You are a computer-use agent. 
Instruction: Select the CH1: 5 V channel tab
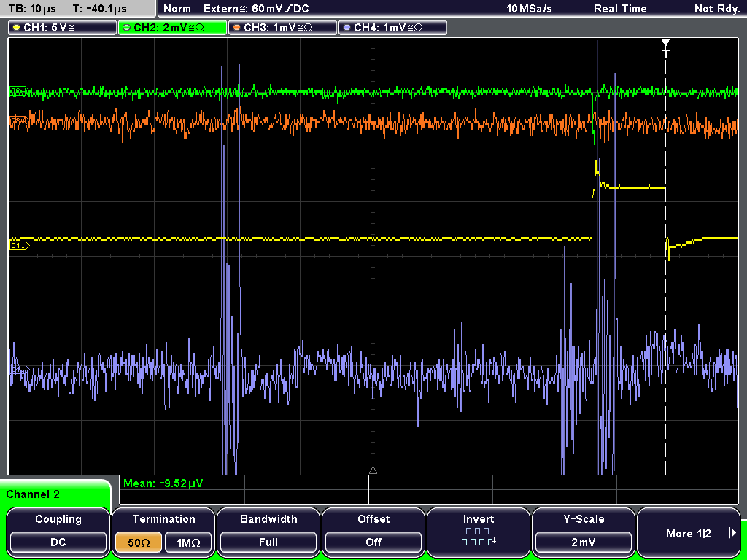63,28
